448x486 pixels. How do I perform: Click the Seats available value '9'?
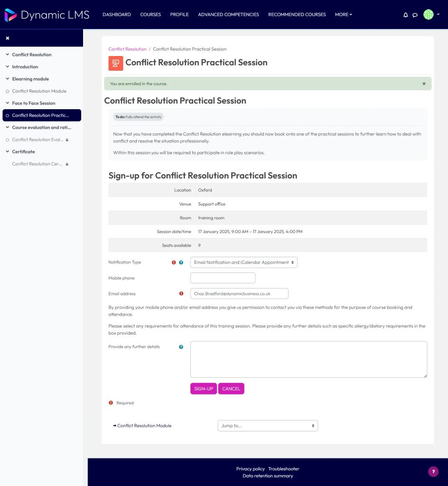click(x=199, y=245)
